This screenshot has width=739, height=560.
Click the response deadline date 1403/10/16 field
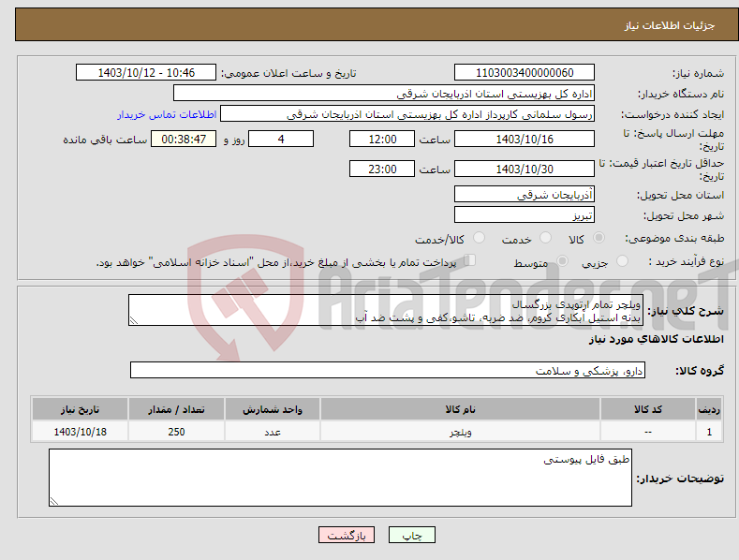point(525,139)
